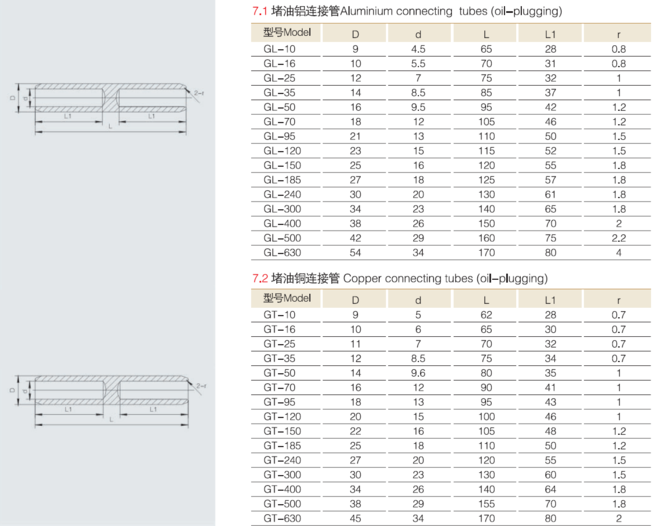Click the GL-240 model cell
Screen dimensions: 660x526
click(x=281, y=194)
